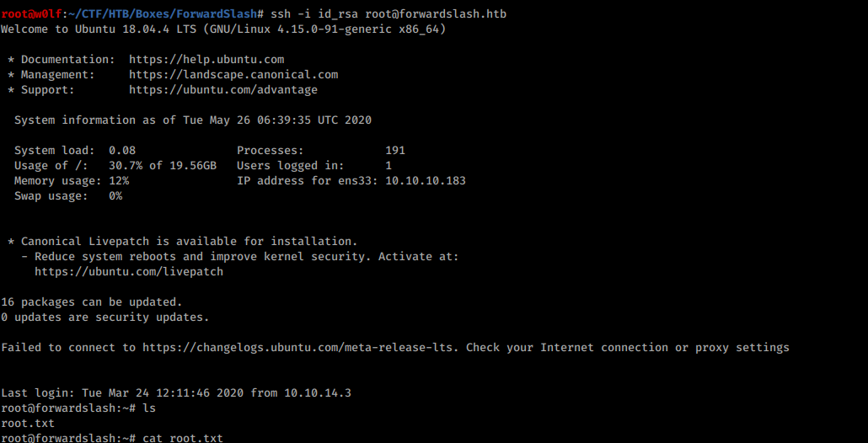Click the cat root.txt command line

(183, 438)
